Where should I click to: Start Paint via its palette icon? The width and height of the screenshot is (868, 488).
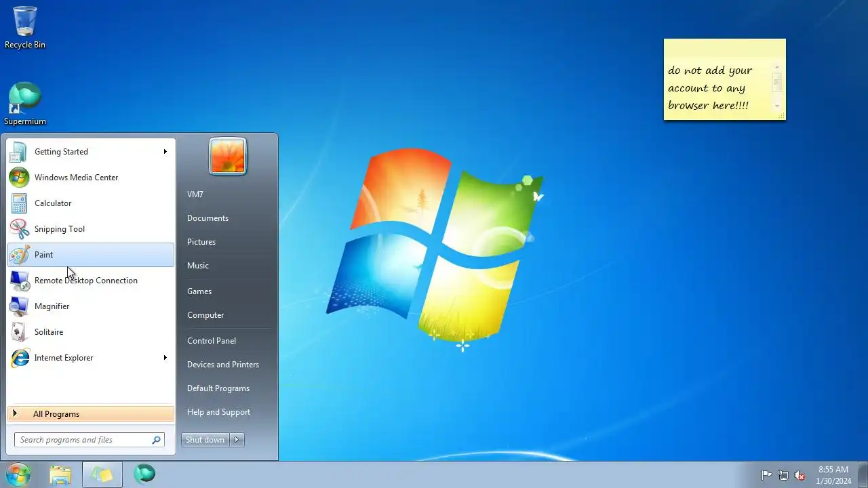(19, 255)
